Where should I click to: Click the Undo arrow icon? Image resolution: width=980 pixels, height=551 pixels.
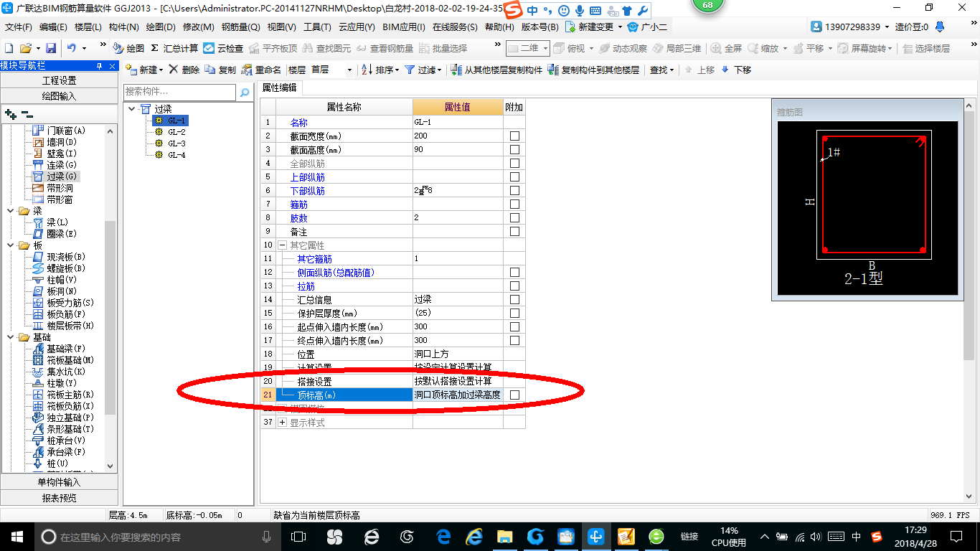pyautogui.click(x=72, y=48)
